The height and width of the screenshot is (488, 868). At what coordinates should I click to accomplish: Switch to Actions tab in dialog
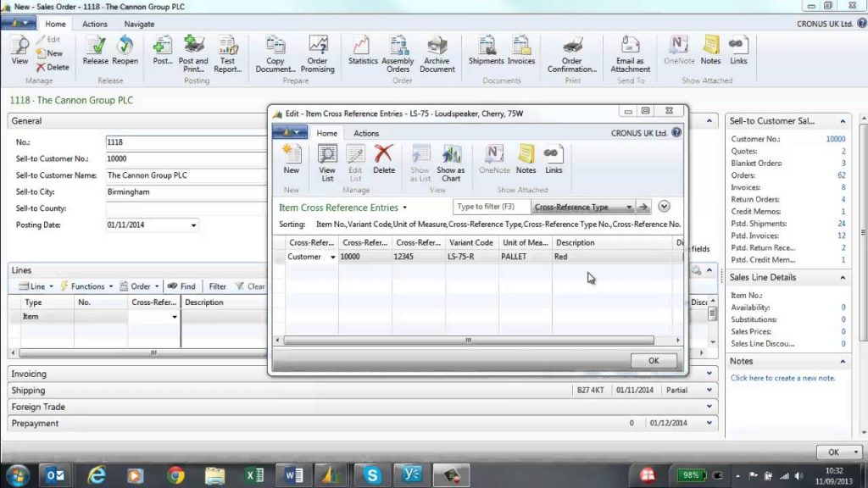tap(366, 133)
